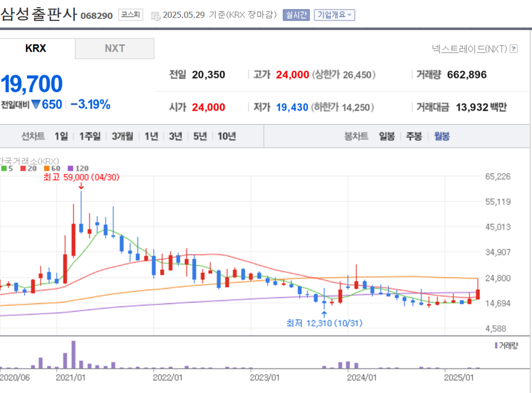This screenshot has width=532, height=393.
Task: Expand the 기업개요 dropdown
Action: [334, 15]
